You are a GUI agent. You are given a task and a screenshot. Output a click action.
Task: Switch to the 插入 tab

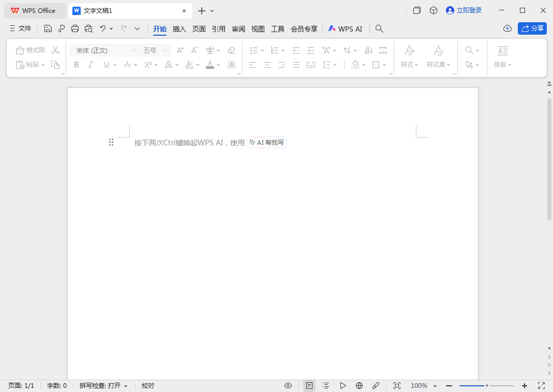click(x=179, y=29)
